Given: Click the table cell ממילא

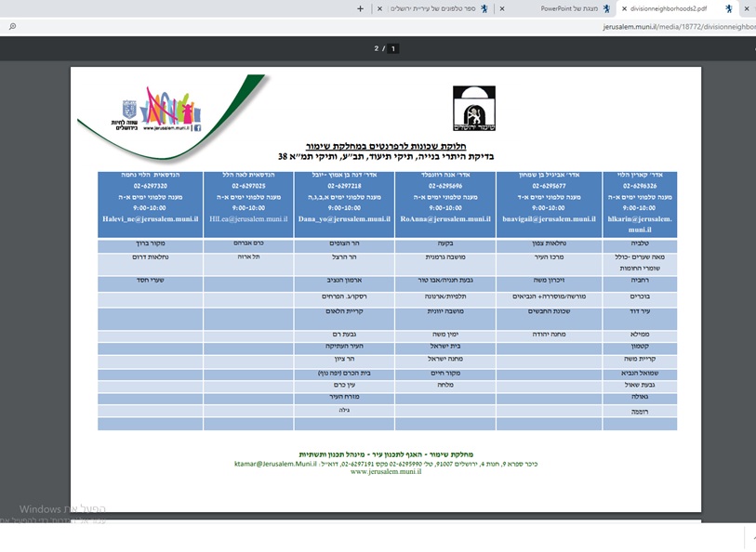Looking at the screenshot, I should (x=640, y=335).
